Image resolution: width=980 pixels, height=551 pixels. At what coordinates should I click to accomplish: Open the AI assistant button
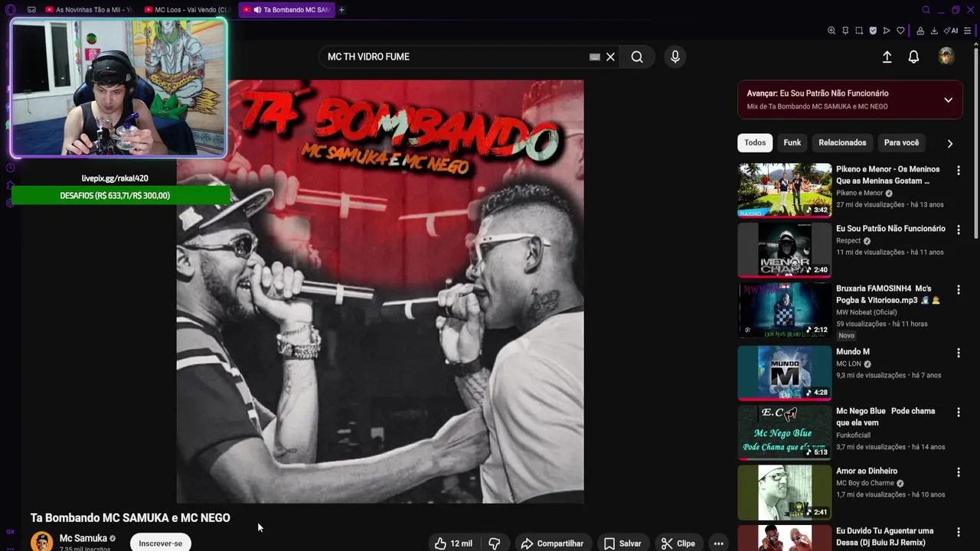951,31
